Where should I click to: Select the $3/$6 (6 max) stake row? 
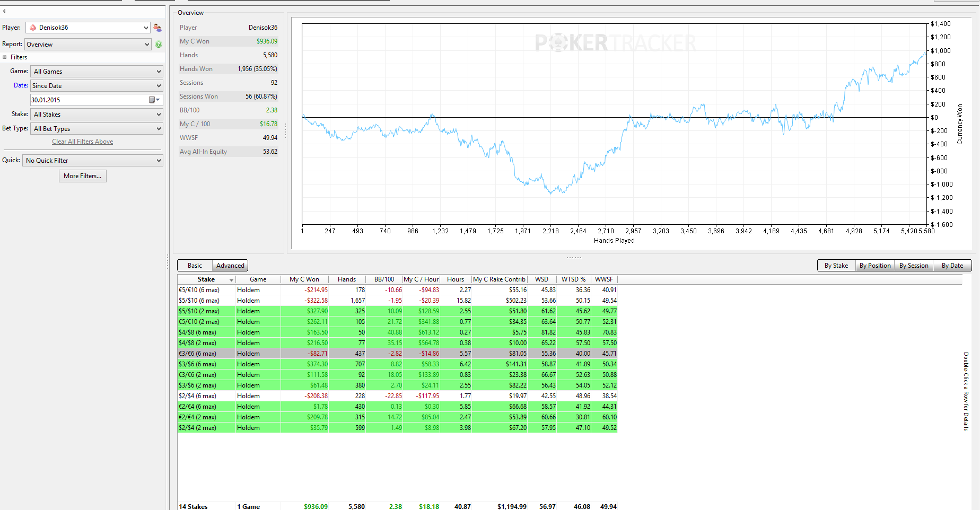coord(398,364)
